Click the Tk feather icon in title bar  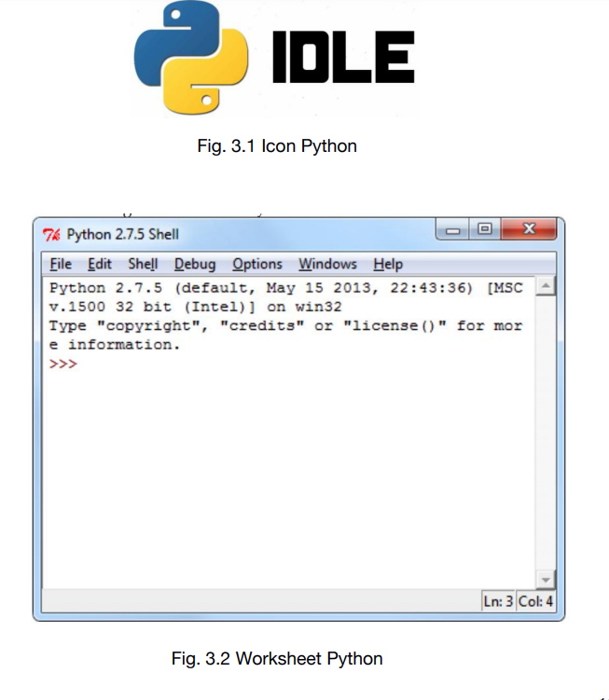(x=53, y=234)
